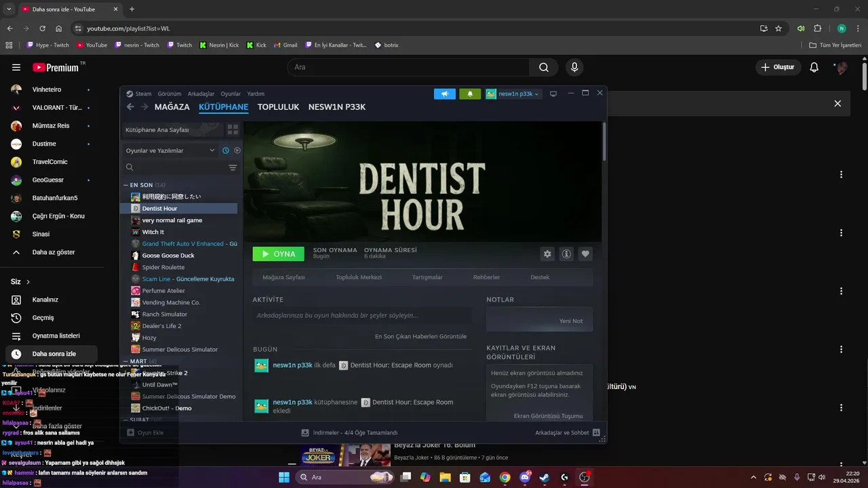The height and width of the screenshot is (488, 868).
Task: Click the green OYNA play button
Action: [x=279, y=254]
